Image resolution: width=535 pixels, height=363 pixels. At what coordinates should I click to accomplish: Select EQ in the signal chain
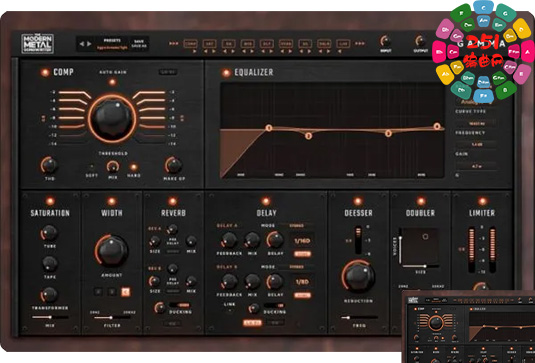click(x=229, y=43)
